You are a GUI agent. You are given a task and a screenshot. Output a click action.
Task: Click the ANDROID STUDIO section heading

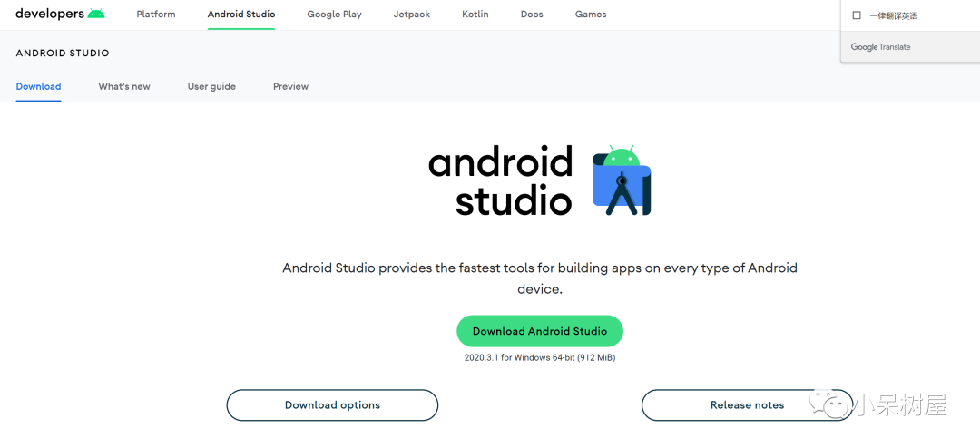pyautogui.click(x=63, y=54)
